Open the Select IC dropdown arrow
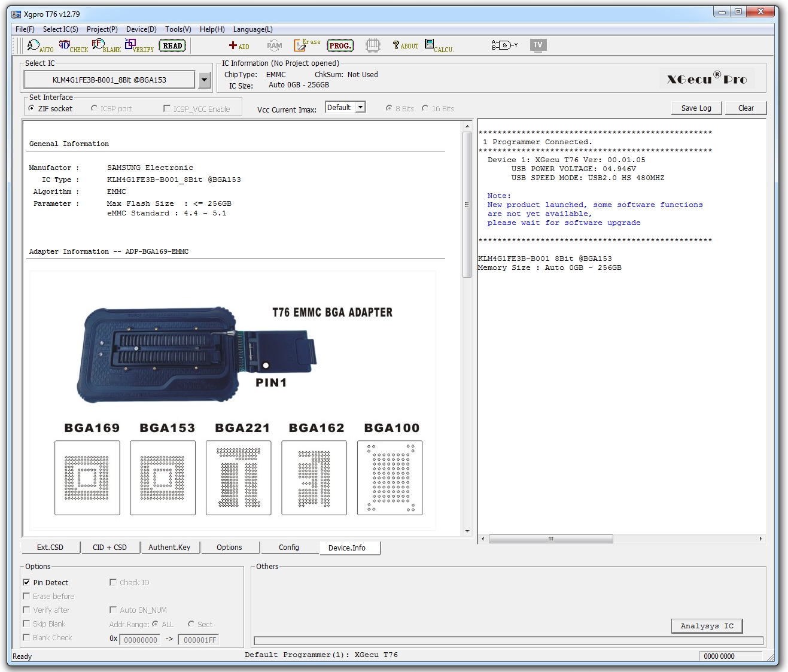Image resolution: width=788 pixels, height=672 pixels. tap(204, 80)
